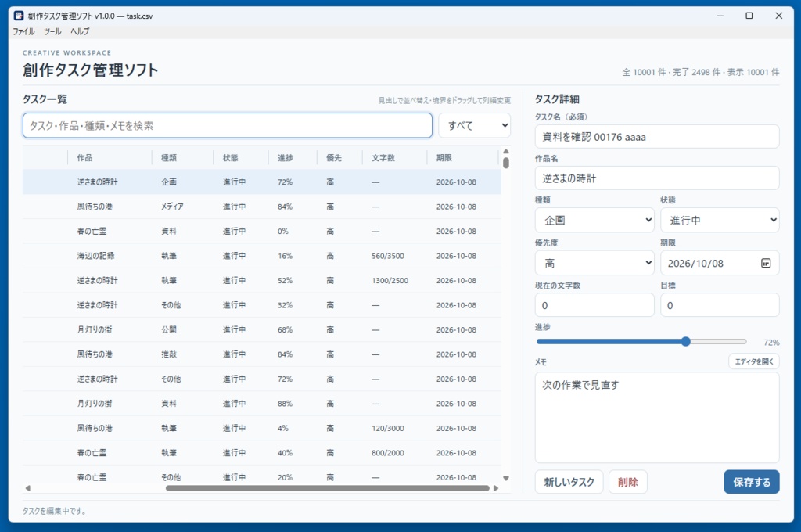The image size is (801, 532).
Task: Open the ファイル menu
Action: [23, 31]
